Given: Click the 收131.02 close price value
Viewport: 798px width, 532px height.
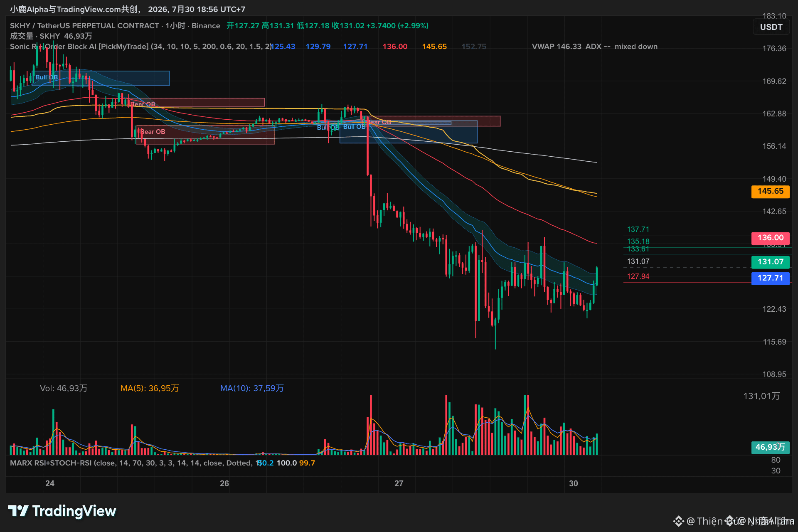Looking at the screenshot, I should tap(348, 26).
